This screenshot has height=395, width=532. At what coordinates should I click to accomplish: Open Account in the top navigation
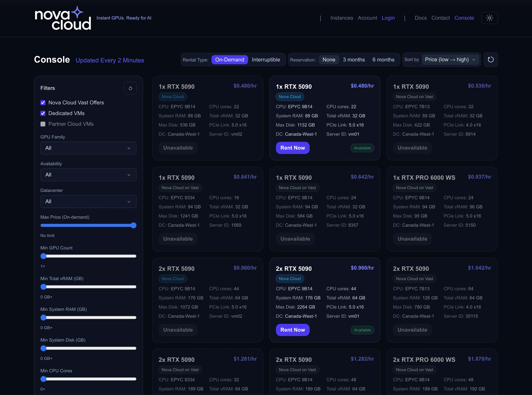pyautogui.click(x=367, y=18)
